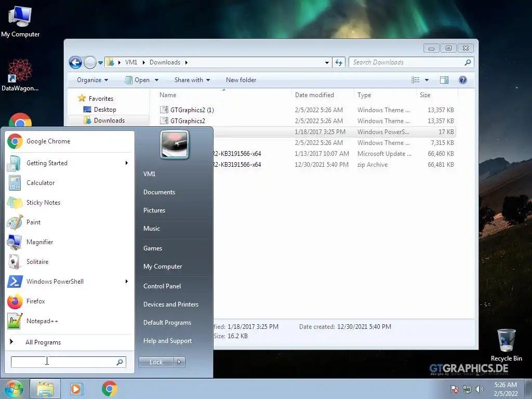Screen dimensions: 532x399
Task: Click the user account picture thumbnail
Action: coord(175,144)
